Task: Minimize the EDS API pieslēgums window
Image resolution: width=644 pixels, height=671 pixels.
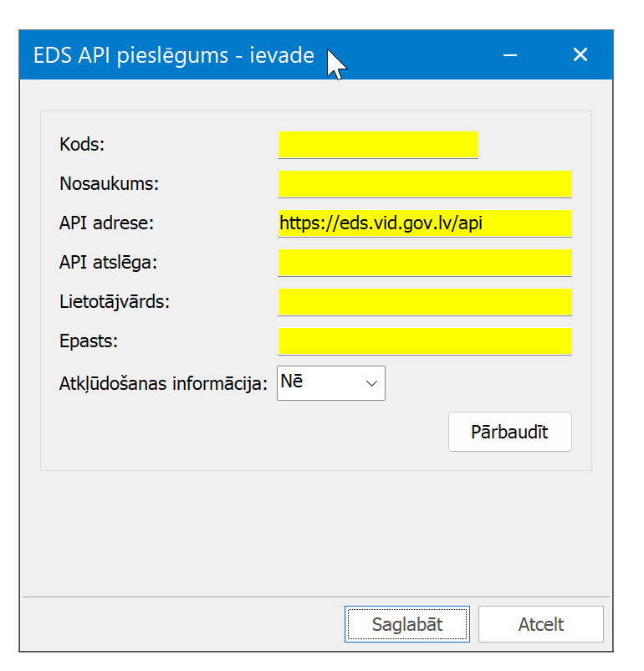Action: (510, 54)
